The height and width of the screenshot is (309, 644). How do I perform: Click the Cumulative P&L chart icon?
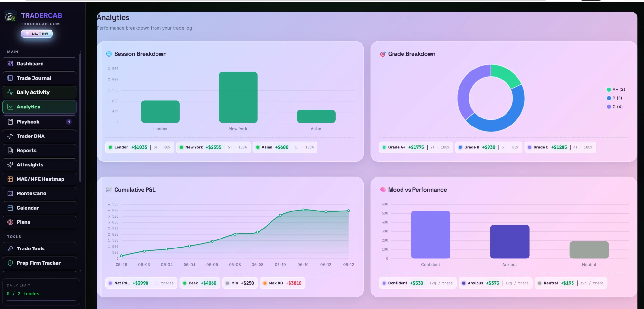coord(109,190)
